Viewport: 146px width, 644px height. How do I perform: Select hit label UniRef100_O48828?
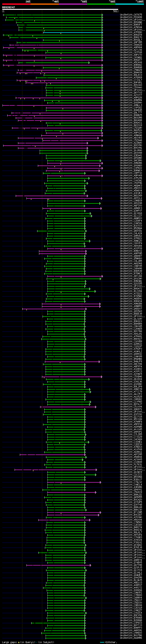point(131,45)
